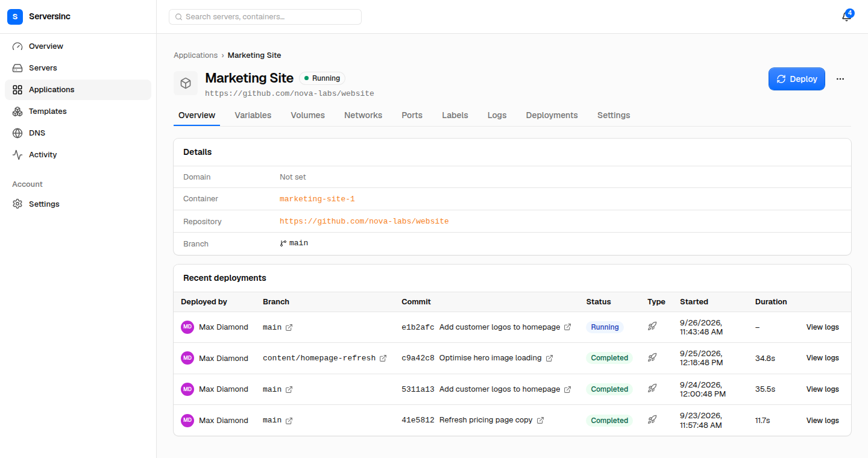868x458 pixels.
Task: Click rocket type icon in the Running row
Action: click(x=652, y=327)
